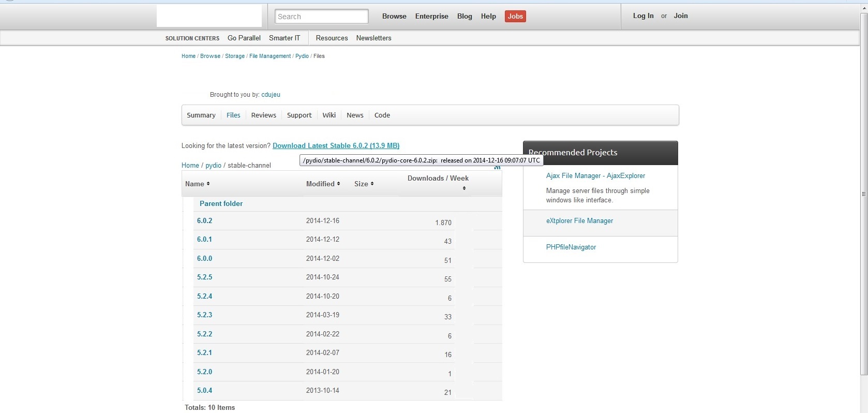This screenshot has height=413, width=868.
Task: Click Browse in top breadcrumb
Action: point(210,56)
